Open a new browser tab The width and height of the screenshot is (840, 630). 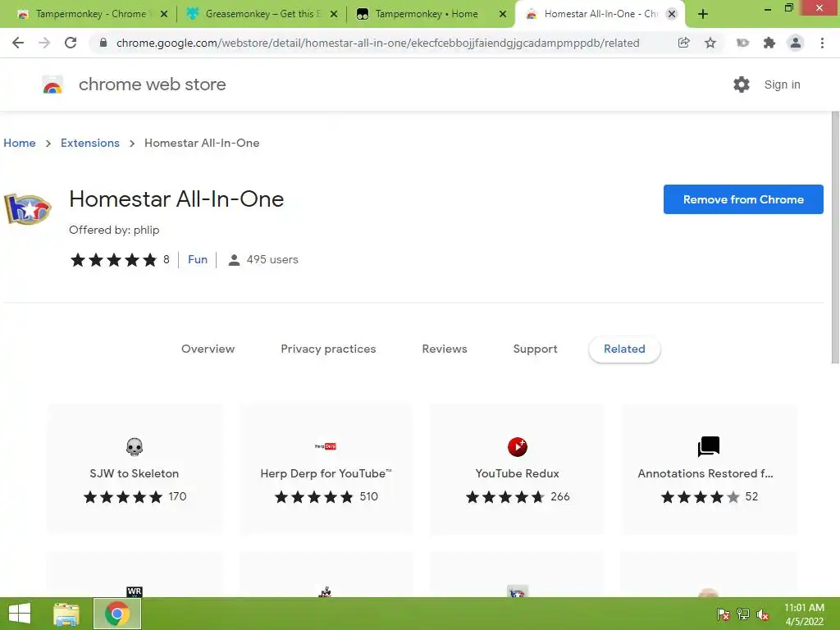coord(703,15)
